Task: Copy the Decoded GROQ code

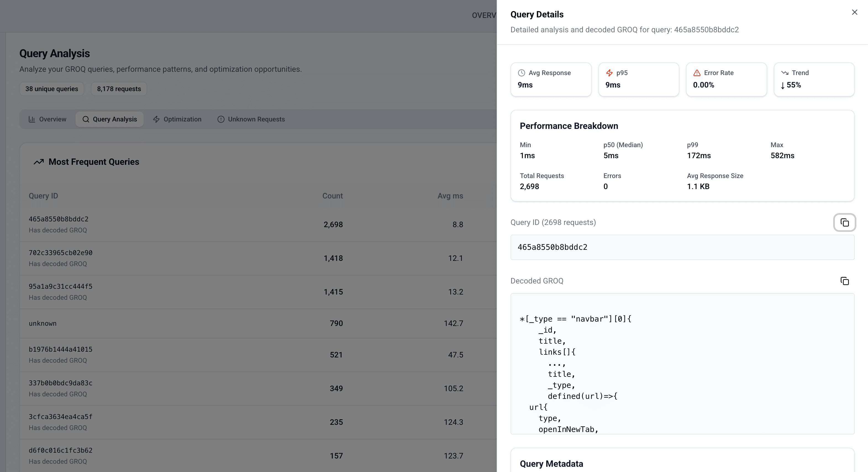Action: tap(845, 281)
